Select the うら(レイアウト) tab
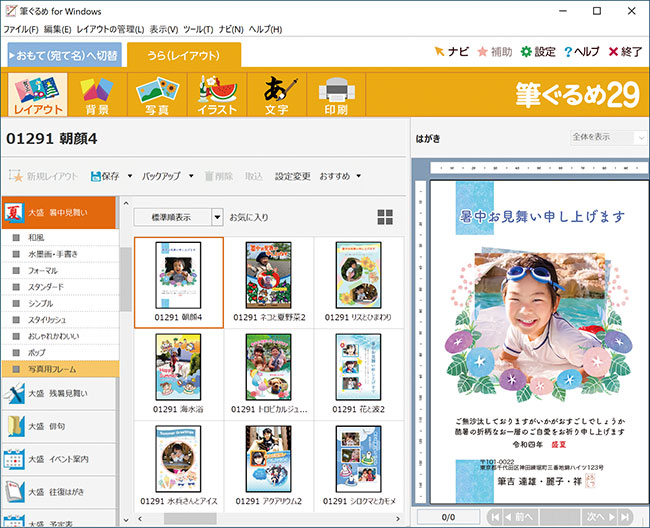 [184, 55]
